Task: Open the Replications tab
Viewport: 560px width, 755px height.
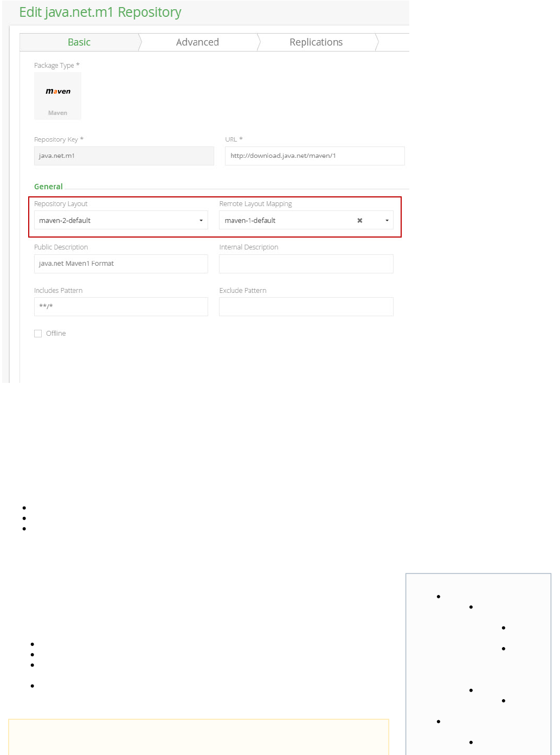Action: click(x=316, y=42)
